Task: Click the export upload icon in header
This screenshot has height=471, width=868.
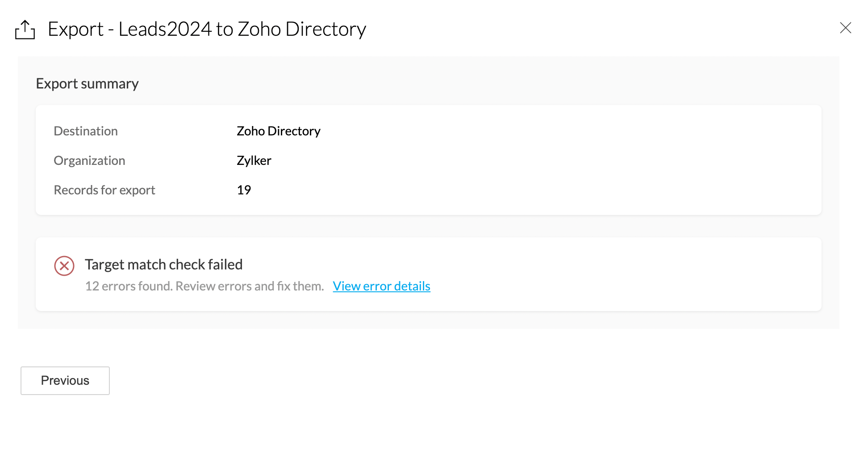Action: pos(25,29)
